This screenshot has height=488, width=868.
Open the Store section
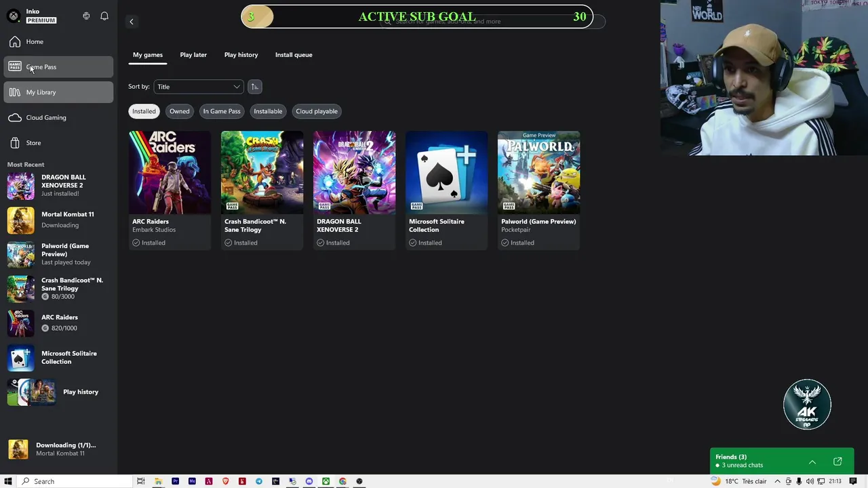(58, 143)
